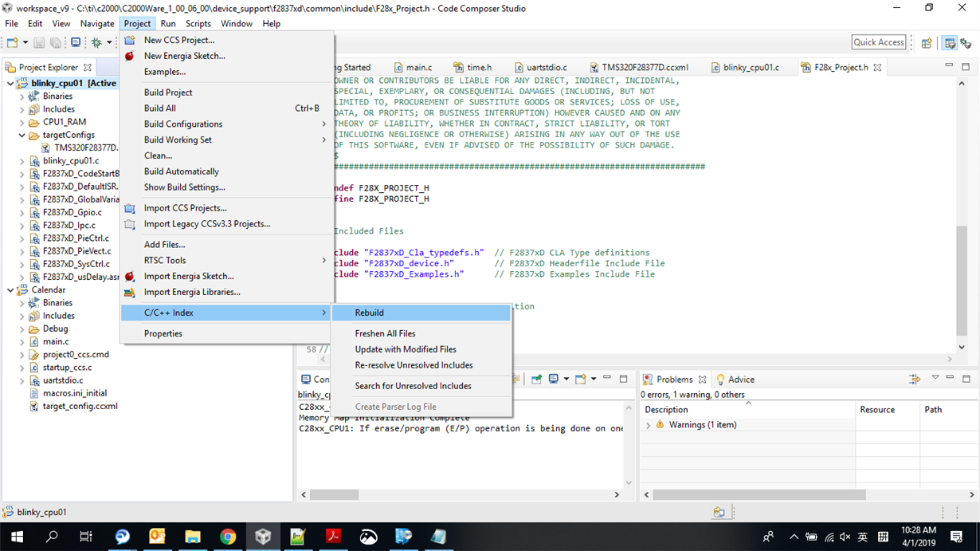980x551 pixels.
Task: Switch to the main.c editor tab
Action: click(x=418, y=68)
